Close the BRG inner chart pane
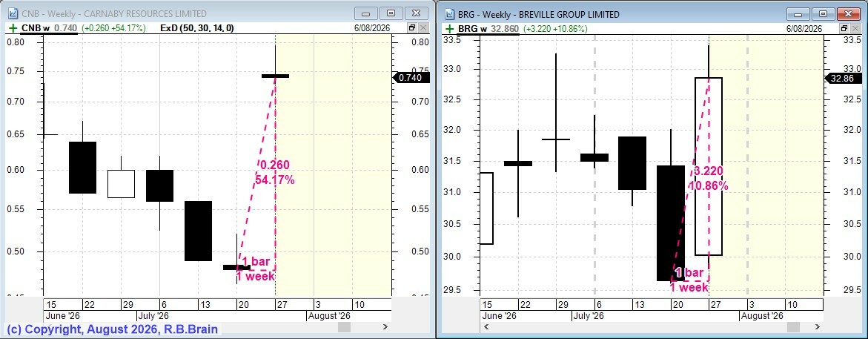This screenshot has height=339, width=868. click(856, 27)
